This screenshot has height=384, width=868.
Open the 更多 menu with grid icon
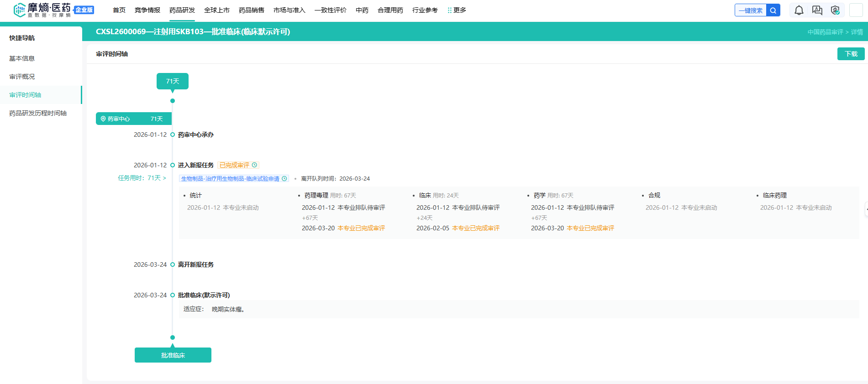tap(457, 10)
